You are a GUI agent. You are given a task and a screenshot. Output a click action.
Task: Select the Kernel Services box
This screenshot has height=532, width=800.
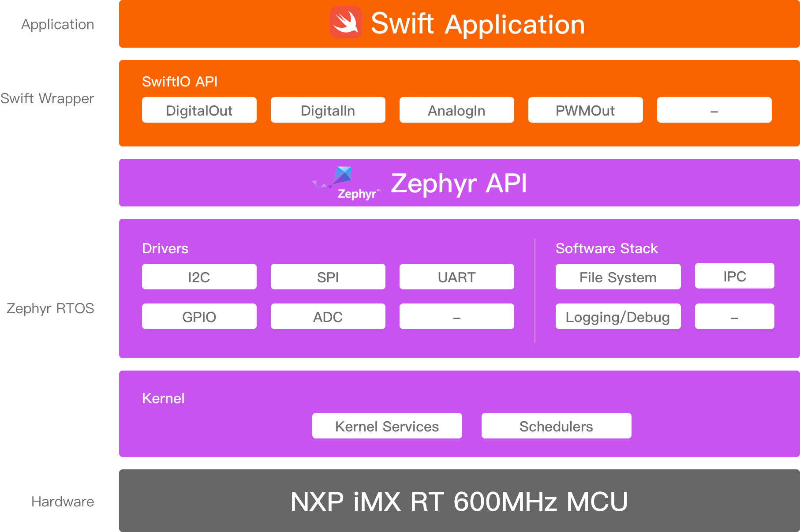click(387, 426)
